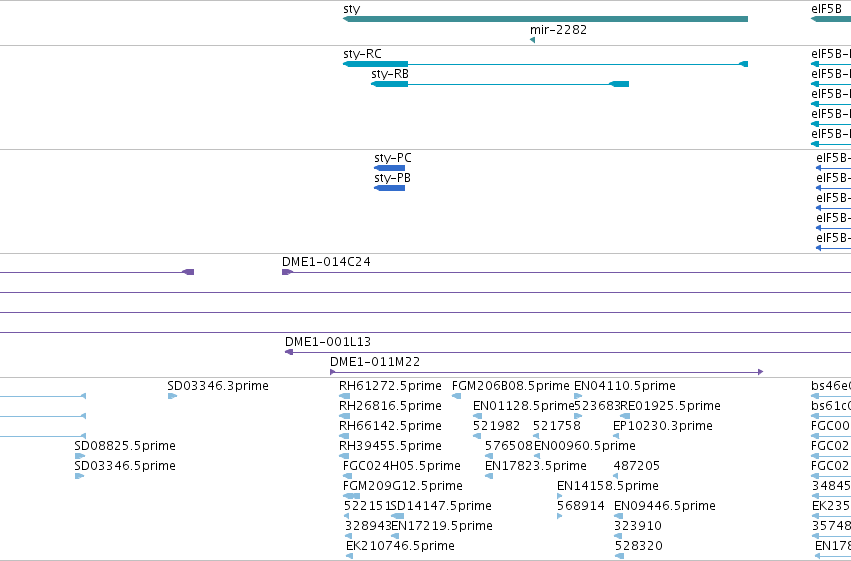Click the SD03346.3prime EST label

pos(218,386)
